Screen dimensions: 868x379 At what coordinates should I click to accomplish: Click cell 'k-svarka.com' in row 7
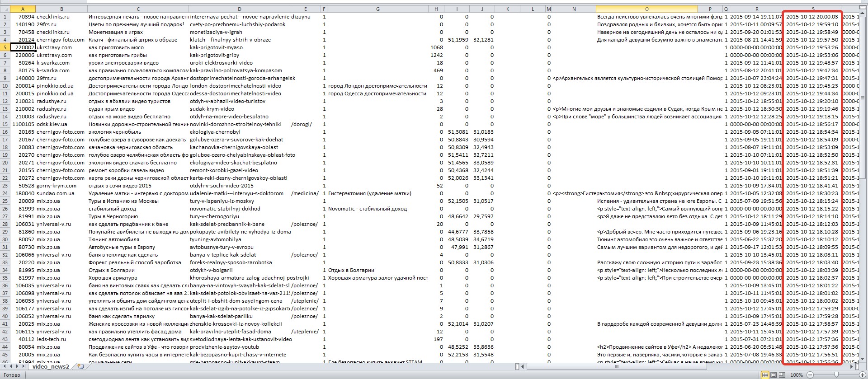click(61, 63)
